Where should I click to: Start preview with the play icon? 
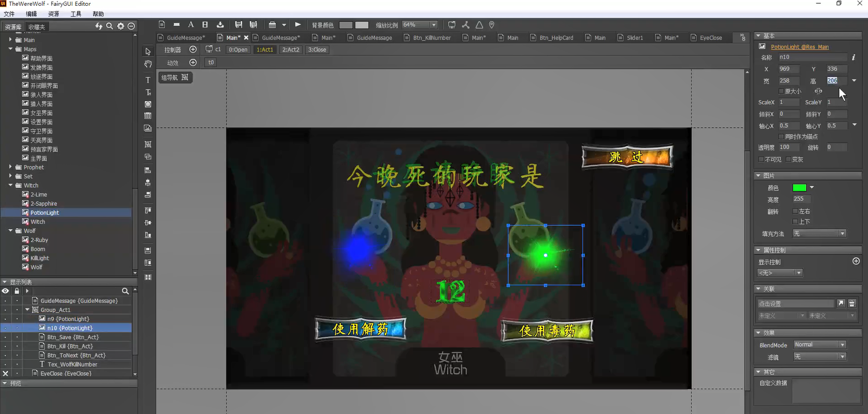pyautogui.click(x=298, y=25)
